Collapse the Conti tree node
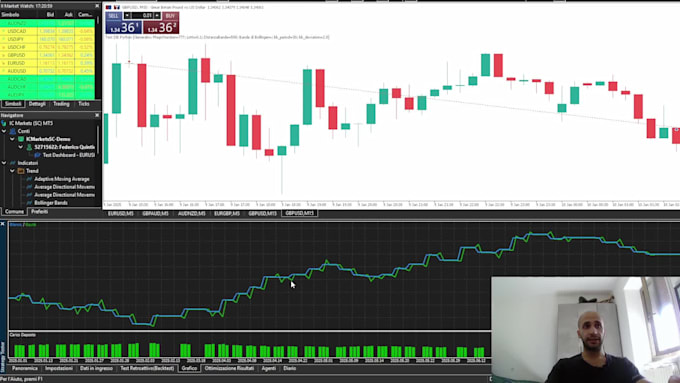This screenshot has width=680, height=383. point(4,131)
